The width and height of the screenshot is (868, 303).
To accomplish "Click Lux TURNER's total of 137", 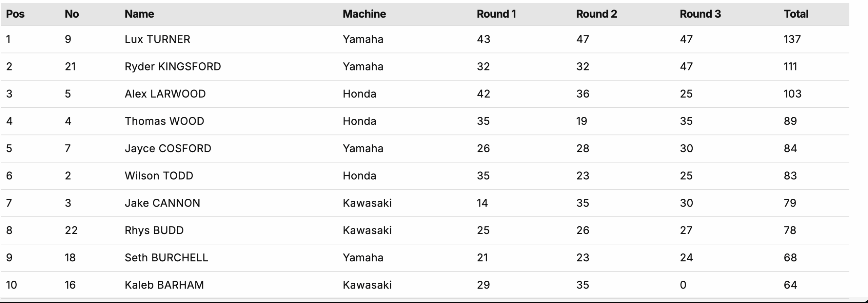I will [792, 39].
